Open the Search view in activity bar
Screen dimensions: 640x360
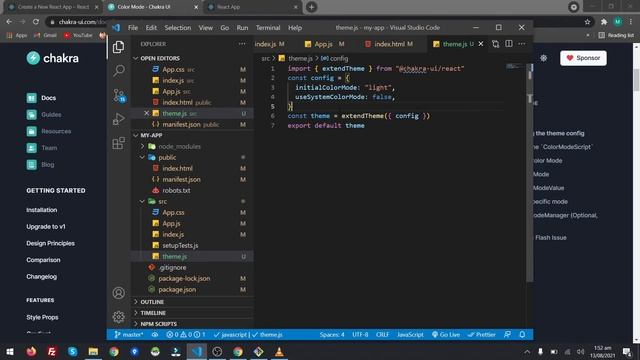[119, 71]
